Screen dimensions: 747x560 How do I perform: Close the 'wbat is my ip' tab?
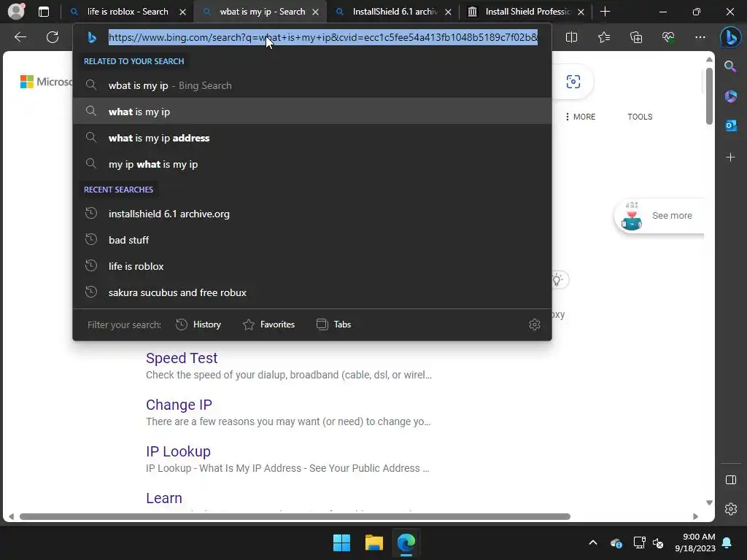point(315,12)
